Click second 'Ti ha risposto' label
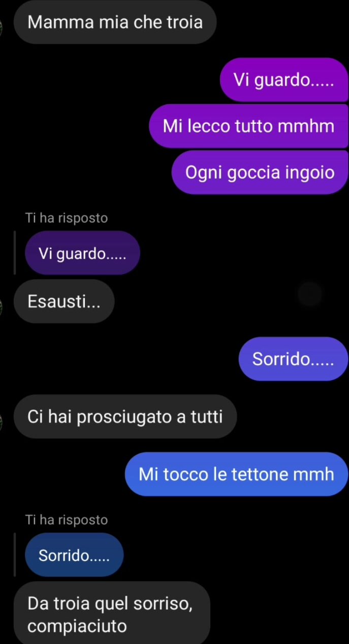 click(67, 520)
